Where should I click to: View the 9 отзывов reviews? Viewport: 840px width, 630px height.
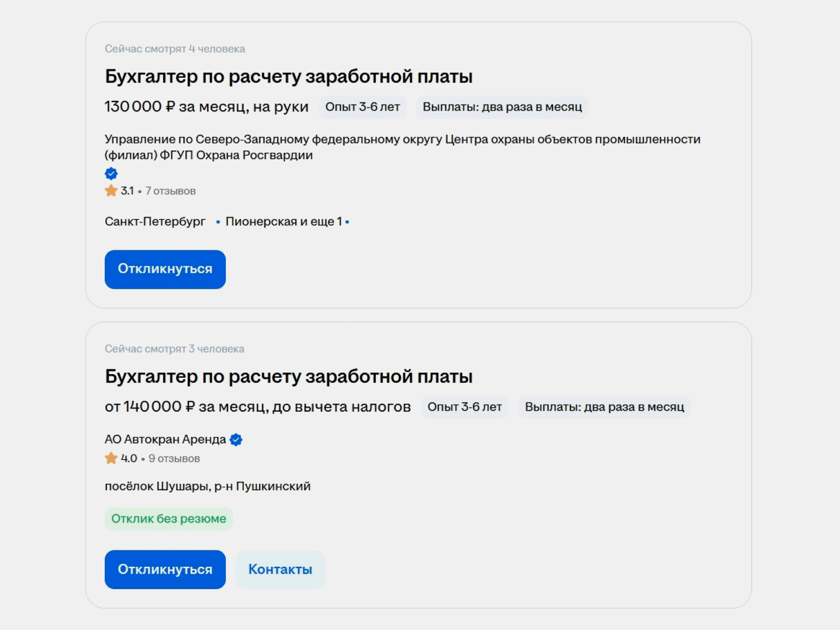point(174,459)
